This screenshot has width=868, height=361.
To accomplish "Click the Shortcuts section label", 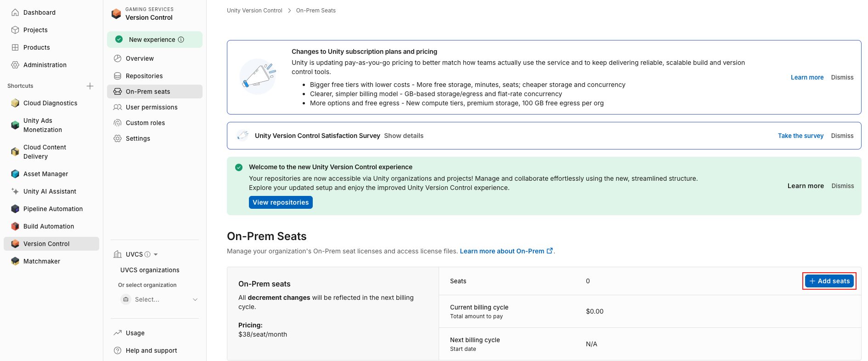I will (20, 86).
